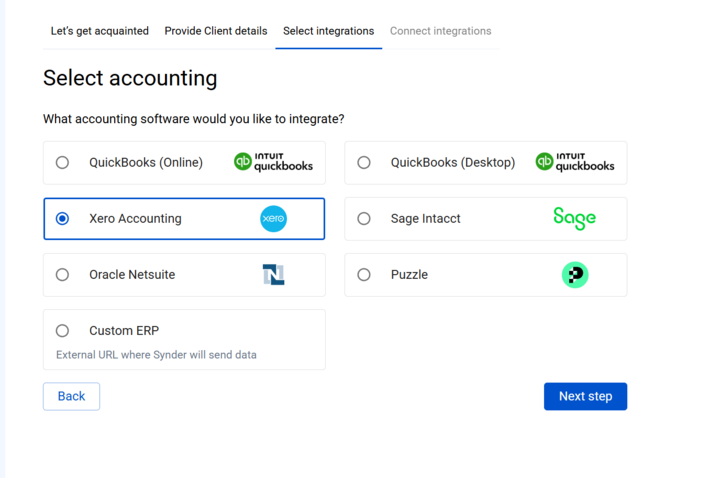The width and height of the screenshot is (720, 478).
Task: Pick the Oracle Netsuite radio button
Action: pos(62,274)
